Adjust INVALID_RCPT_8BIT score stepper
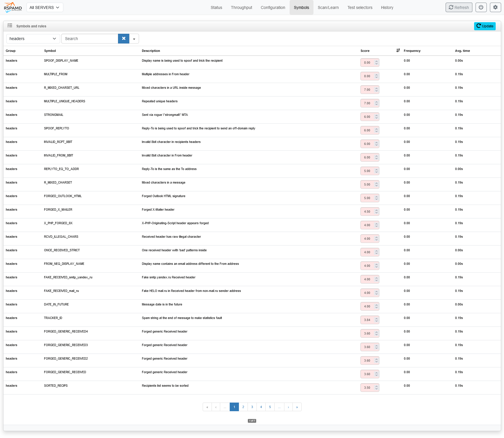 (x=376, y=144)
